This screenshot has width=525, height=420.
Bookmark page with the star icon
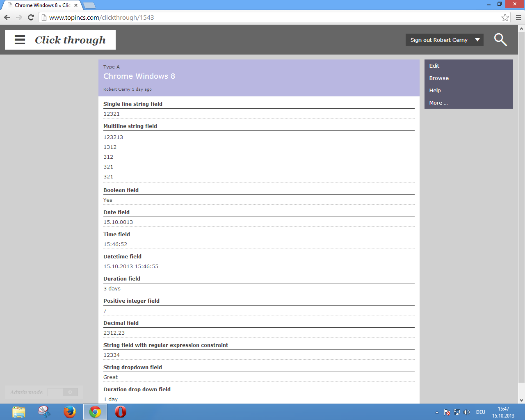pyautogui.click(x=505, y=18)
